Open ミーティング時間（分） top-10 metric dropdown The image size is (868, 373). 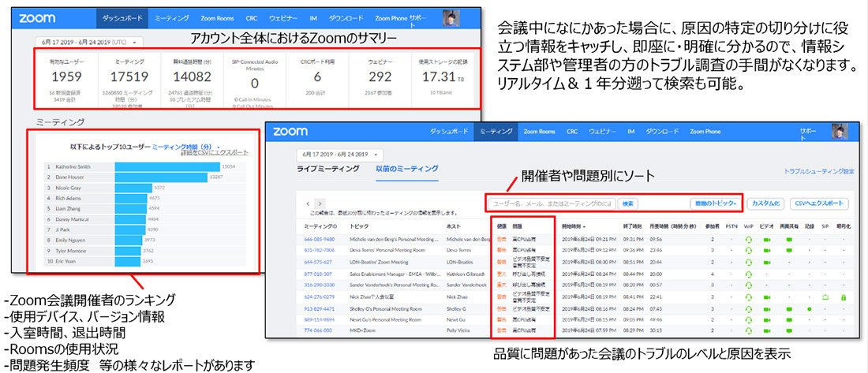tap(186, 147)
